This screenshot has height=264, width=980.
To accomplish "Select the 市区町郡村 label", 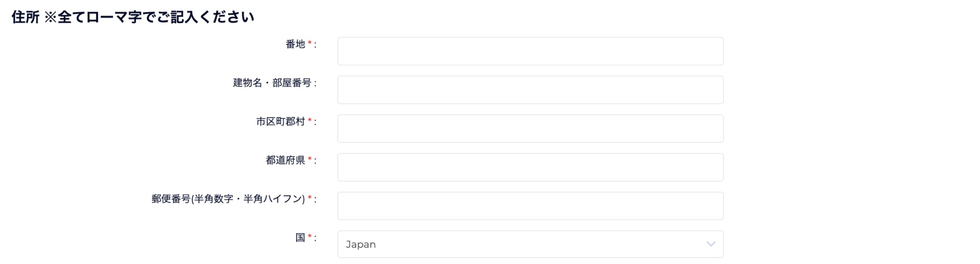I will coord(280,122).
